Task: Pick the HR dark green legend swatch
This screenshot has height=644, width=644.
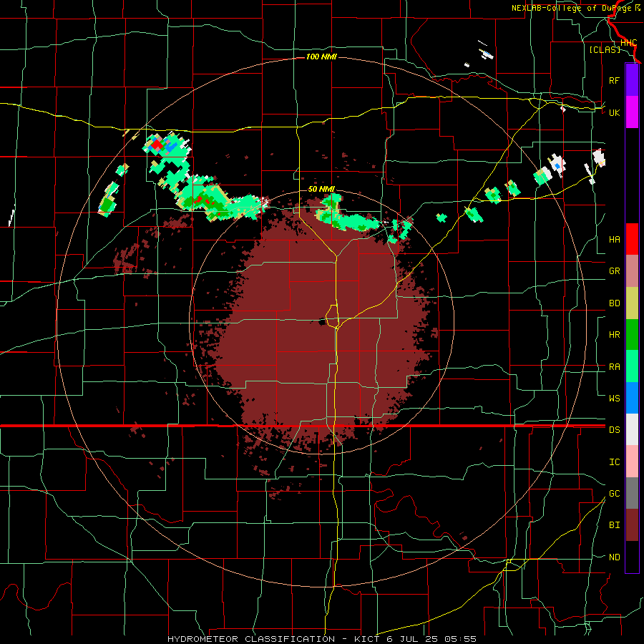Action: point(632,335)
